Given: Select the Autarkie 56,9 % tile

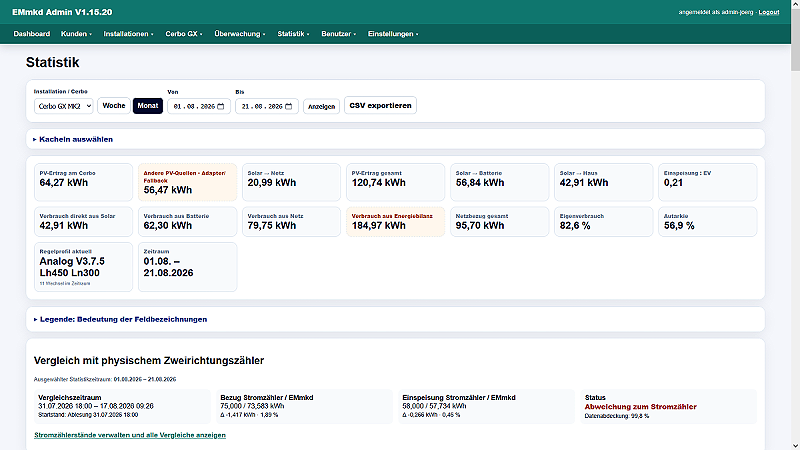Looking at the screenshot, I should pyautogui.click(x=708, y=221).
